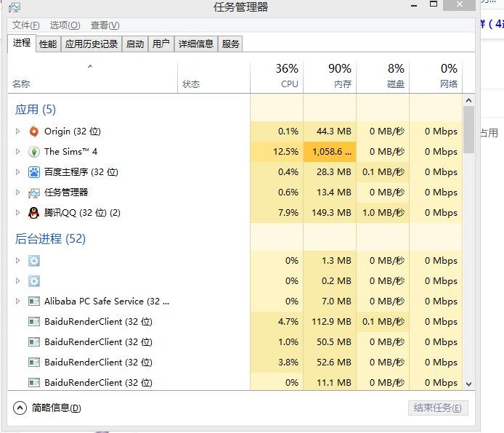504x433 pixels.
Task: Click the 简略信息 circle arrow icon
Action: tap(20, 408)
